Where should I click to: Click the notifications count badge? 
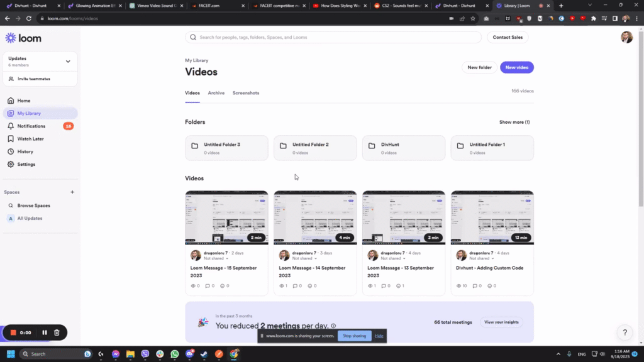[68, 126]
